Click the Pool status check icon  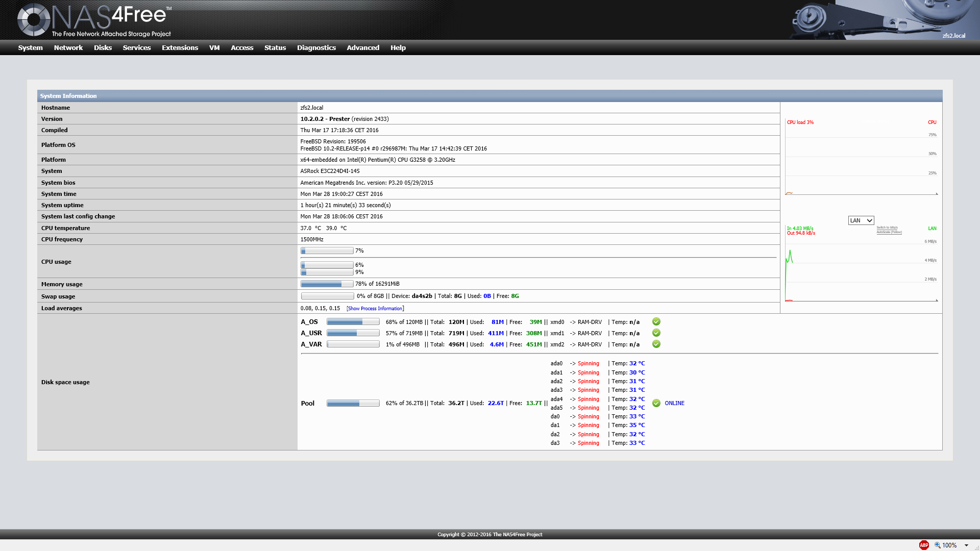[656, 403]
